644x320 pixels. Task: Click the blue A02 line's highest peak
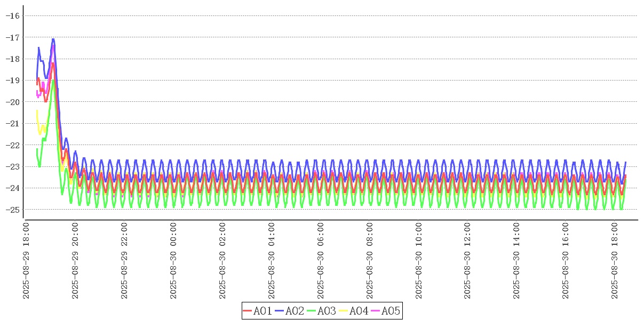(x=53, y=39)
